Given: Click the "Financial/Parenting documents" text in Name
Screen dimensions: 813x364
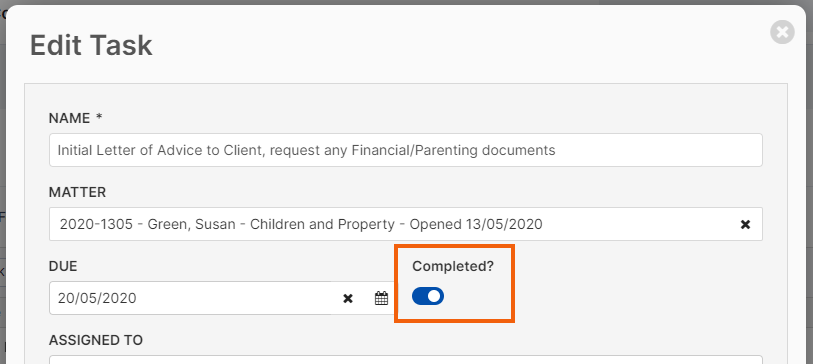Looking at the screenshot, I should [x=453, y=150].
